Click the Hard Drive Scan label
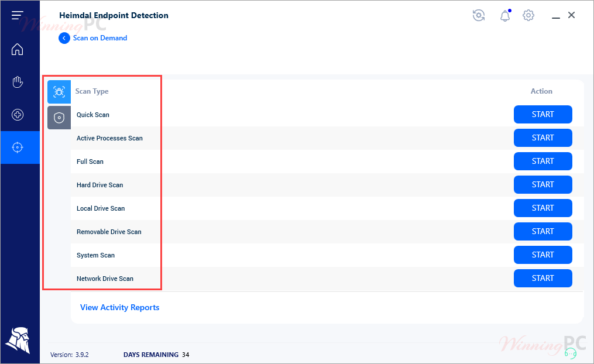 click(x=99, y=186)
